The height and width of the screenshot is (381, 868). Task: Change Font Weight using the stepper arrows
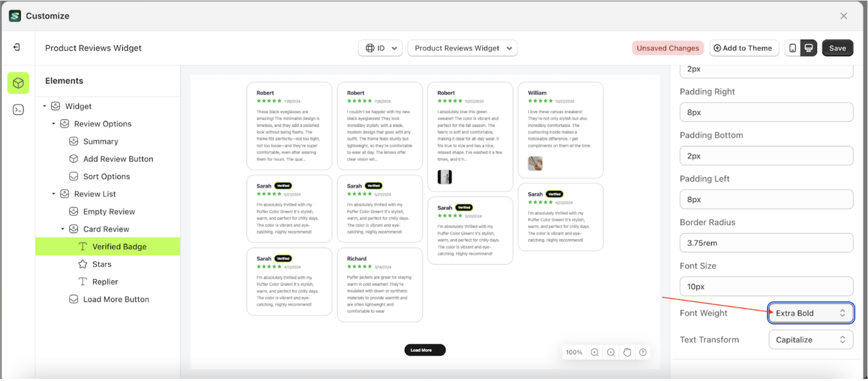pyautogui.click(x=843, y=313)
